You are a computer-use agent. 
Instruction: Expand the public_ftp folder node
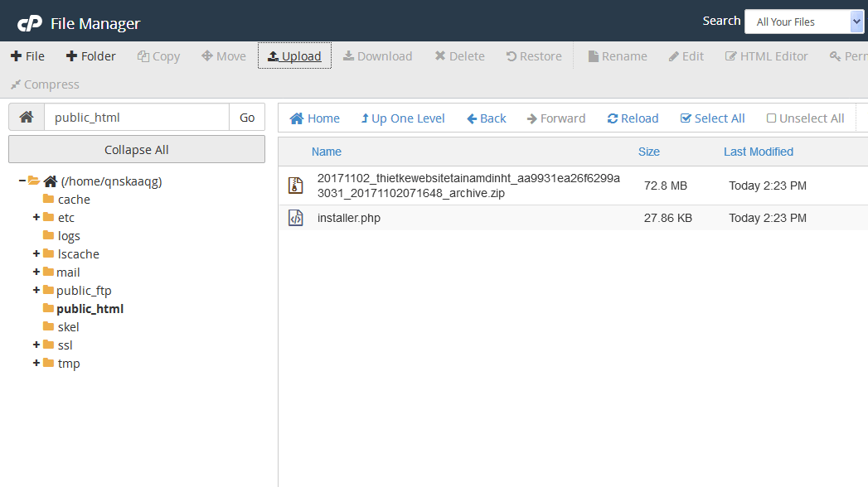36,291
